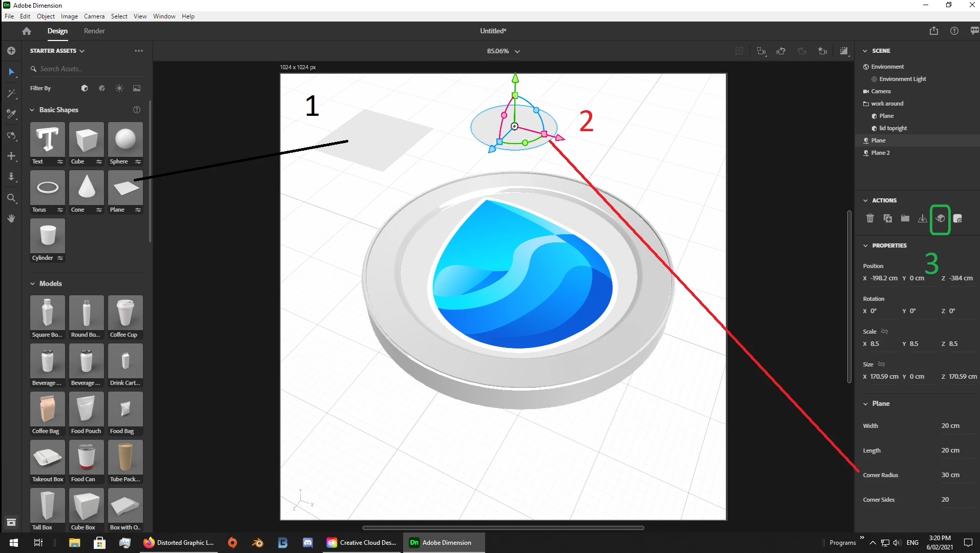The width and height of the screenshot is (980, 553).
Task: Collapse the Models section
Action: [x=32, y=283]
